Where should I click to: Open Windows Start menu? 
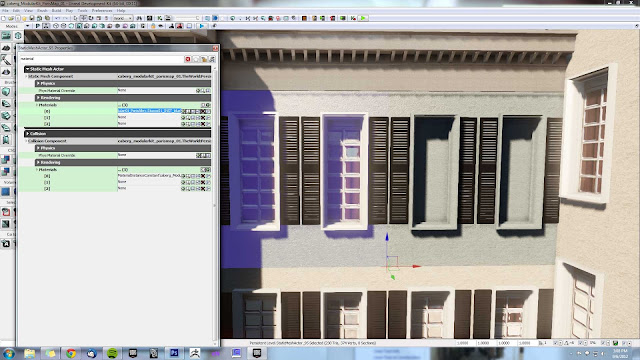click(9, 353)
